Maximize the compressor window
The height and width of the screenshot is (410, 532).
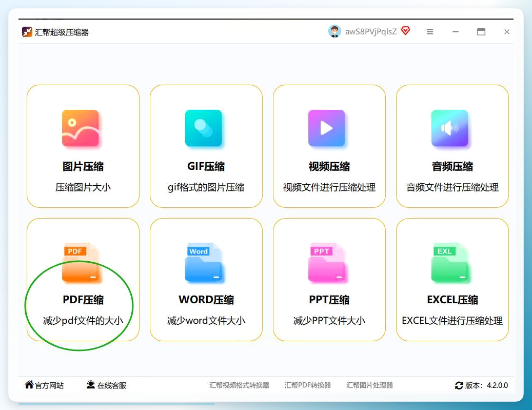click(481, 32)
